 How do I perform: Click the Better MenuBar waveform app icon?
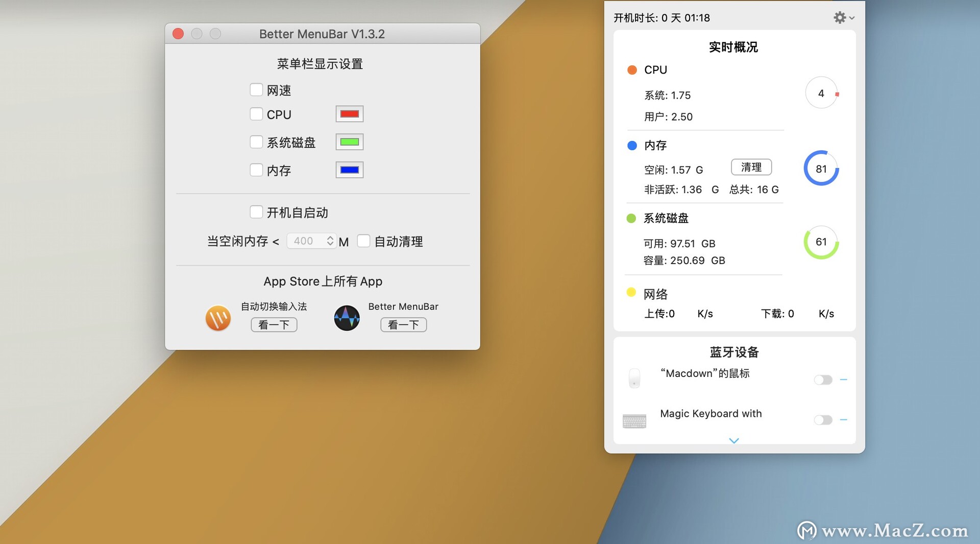(x=347, y=318)
